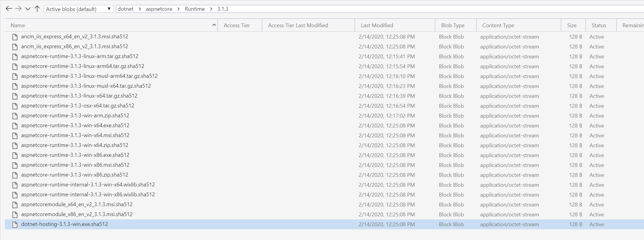Sort by Name column header
The width and height of the screenshot is (644, 240).
pyautogui.click(x=18, y=25)
